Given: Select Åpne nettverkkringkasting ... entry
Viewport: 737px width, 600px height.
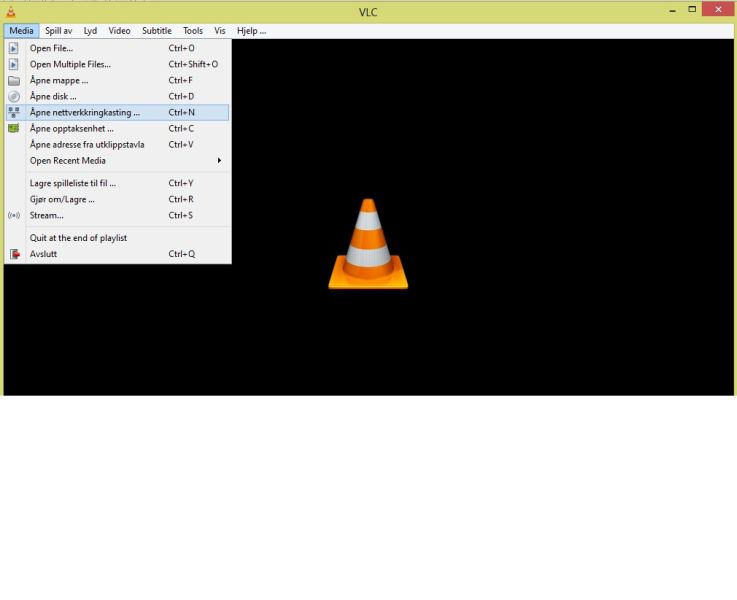Looking at the screenshot, I should click(x=118, y=112).
